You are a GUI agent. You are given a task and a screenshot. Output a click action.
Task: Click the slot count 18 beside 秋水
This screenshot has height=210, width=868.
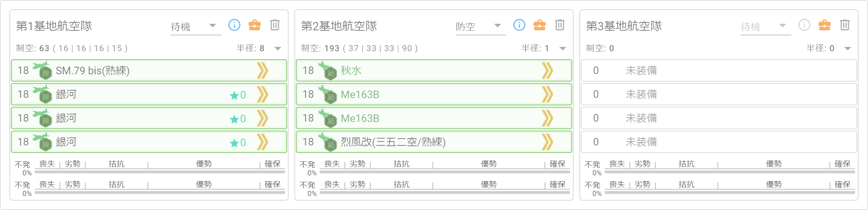point(308,70)
